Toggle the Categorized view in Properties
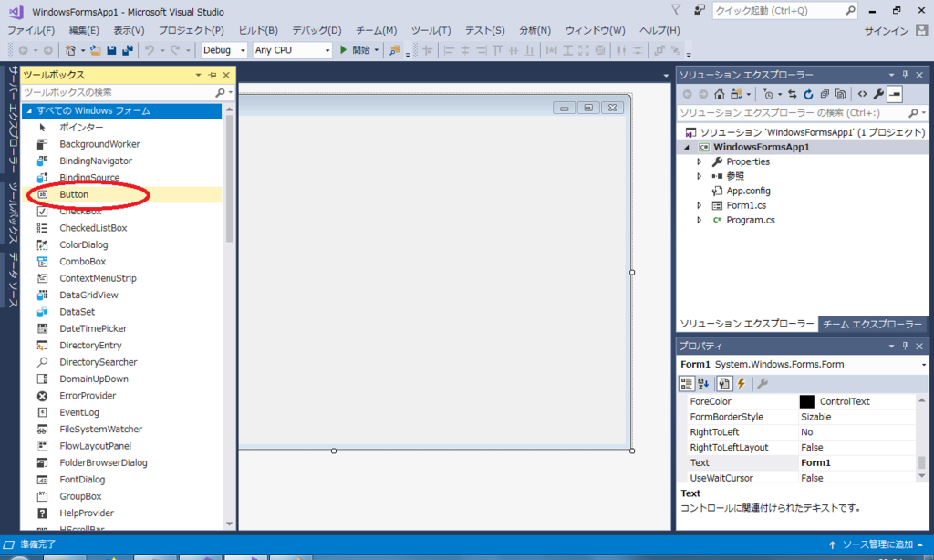The width and height of the screenshot is (934, 560). point(686,384)
